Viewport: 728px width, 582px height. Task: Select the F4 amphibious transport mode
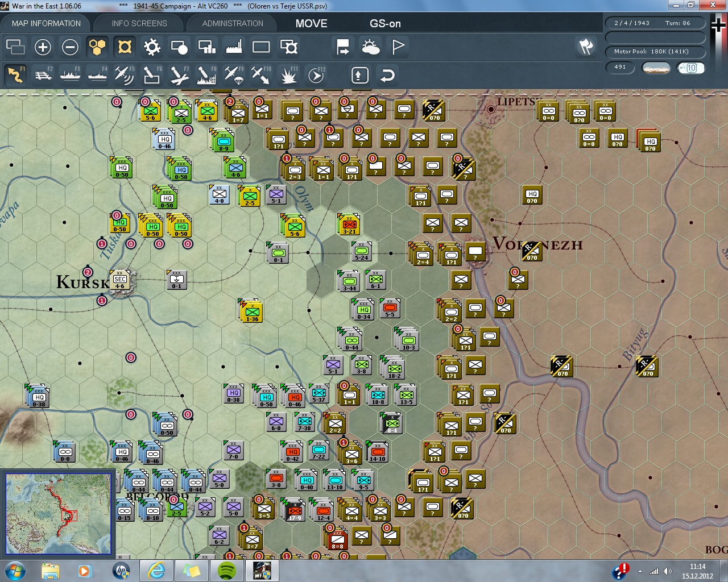point(97,75)
